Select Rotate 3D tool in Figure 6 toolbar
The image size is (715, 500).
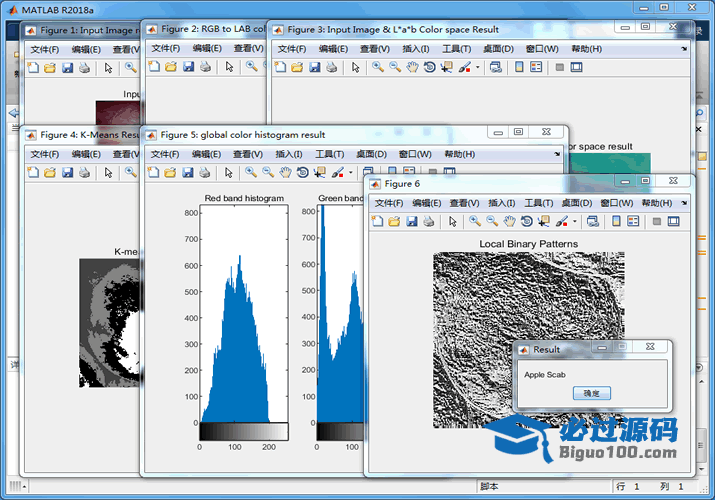(526, 221)
